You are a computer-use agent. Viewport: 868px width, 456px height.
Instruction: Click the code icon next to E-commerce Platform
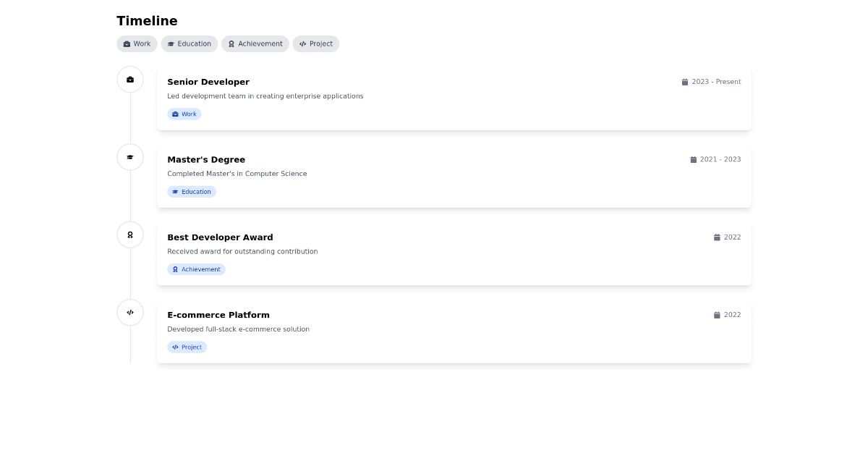pos(130,312)
